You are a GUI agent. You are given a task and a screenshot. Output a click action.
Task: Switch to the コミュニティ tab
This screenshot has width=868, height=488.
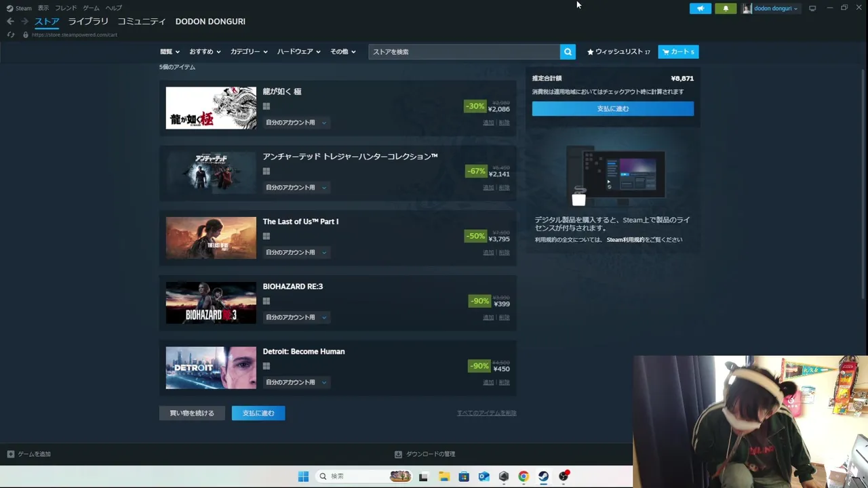coord(142,22)
